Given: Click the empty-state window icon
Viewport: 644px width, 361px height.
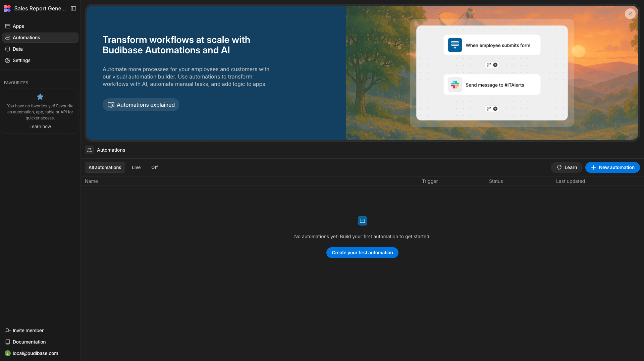Looking at the screenshot, I should pos(363,221).
